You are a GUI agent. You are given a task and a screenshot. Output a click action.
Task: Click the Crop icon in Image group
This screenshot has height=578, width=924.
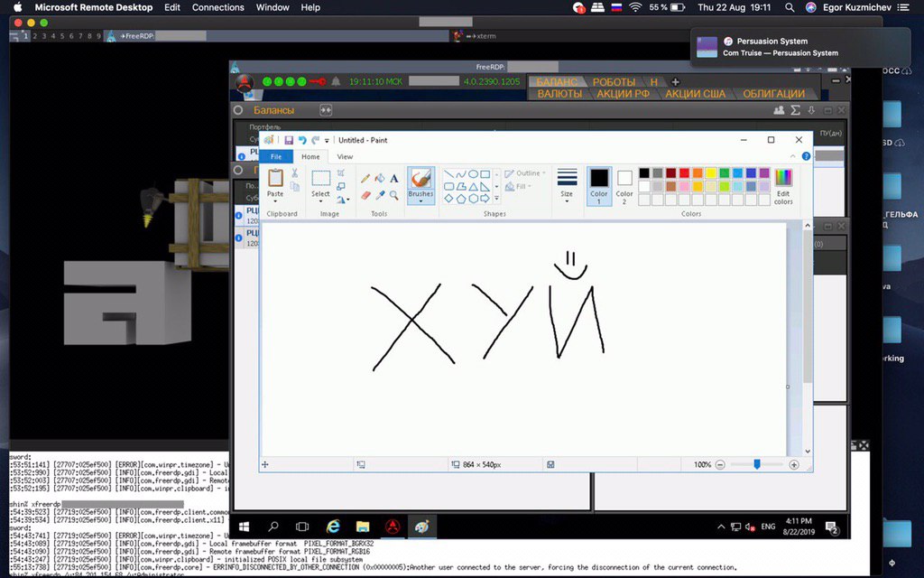pos(340,172)
